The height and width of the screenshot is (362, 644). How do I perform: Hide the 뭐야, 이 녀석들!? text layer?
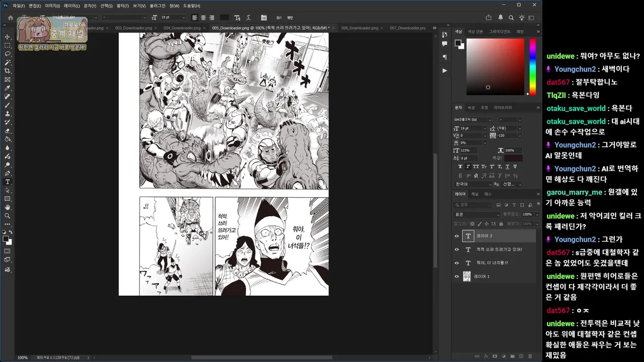coord(457,263)
